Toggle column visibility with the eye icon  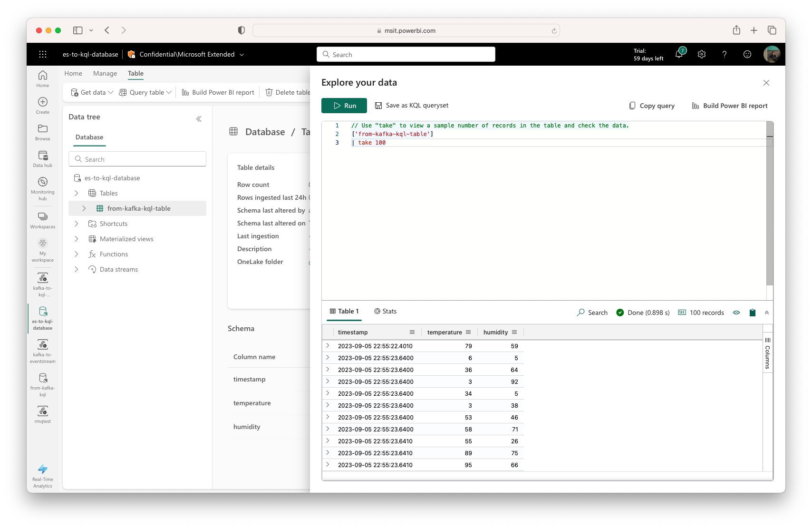[736, 313]
